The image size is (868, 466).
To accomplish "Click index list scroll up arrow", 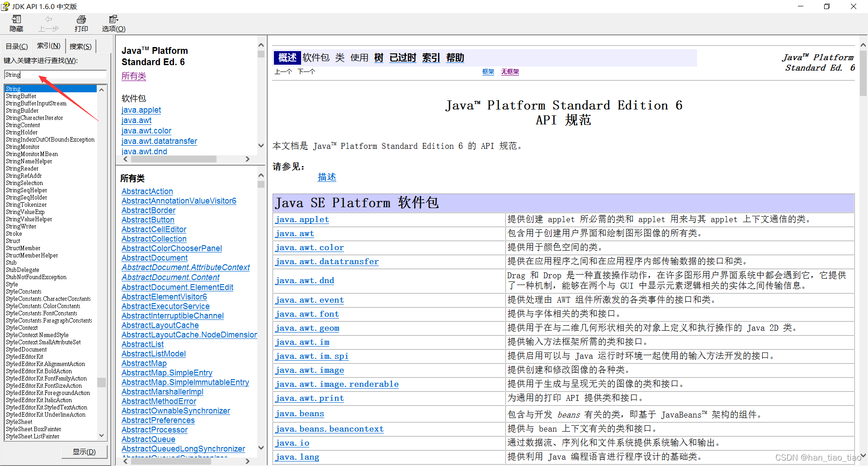I will (x=102, y=90).
